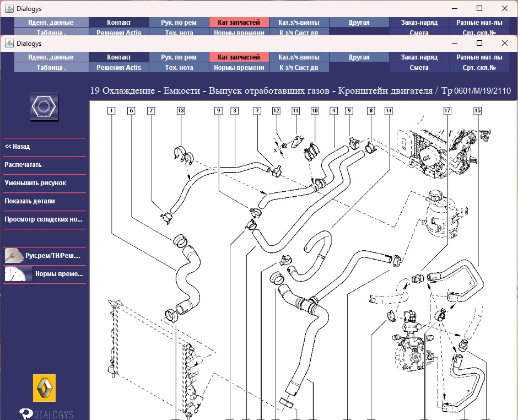This screenshot has height=420, width=518.
Task: Print the diagram with Распечатать
Action: (23, 165)
